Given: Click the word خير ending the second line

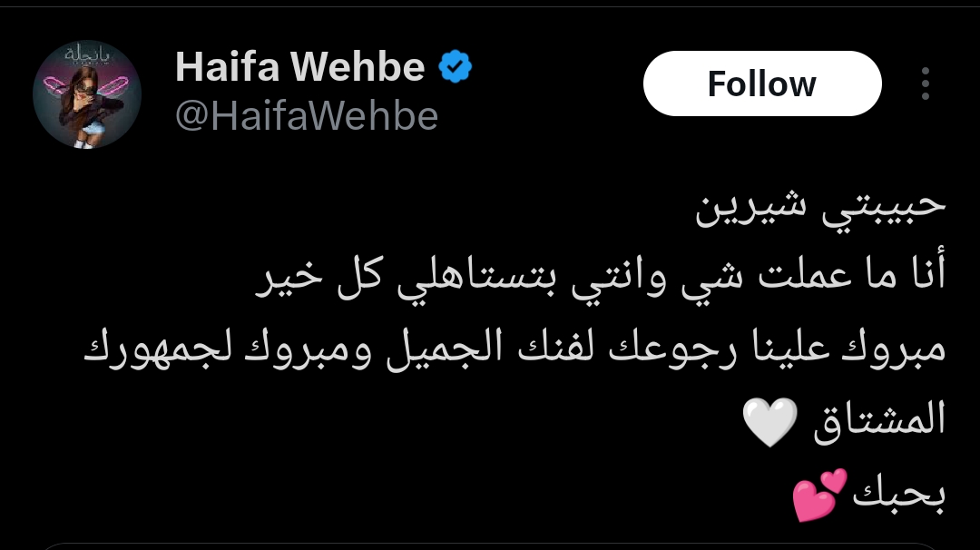Looking at the screenshot, I should click(x=289, y=279).
